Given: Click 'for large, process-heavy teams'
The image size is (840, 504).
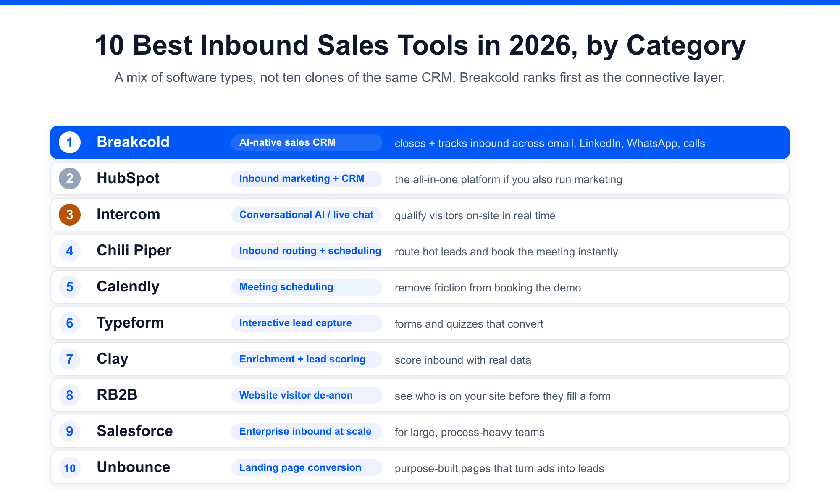Looking at the screenshot, I should (470, 433).
